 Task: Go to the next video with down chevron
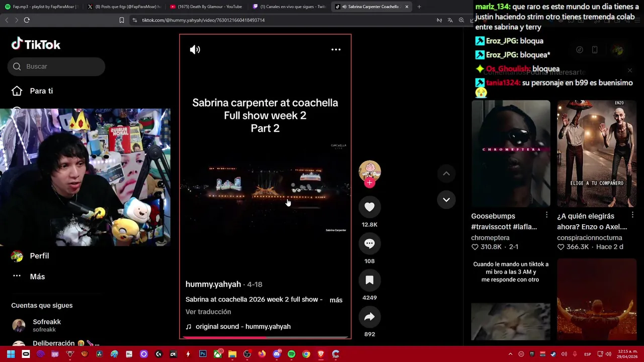[446, 200]
